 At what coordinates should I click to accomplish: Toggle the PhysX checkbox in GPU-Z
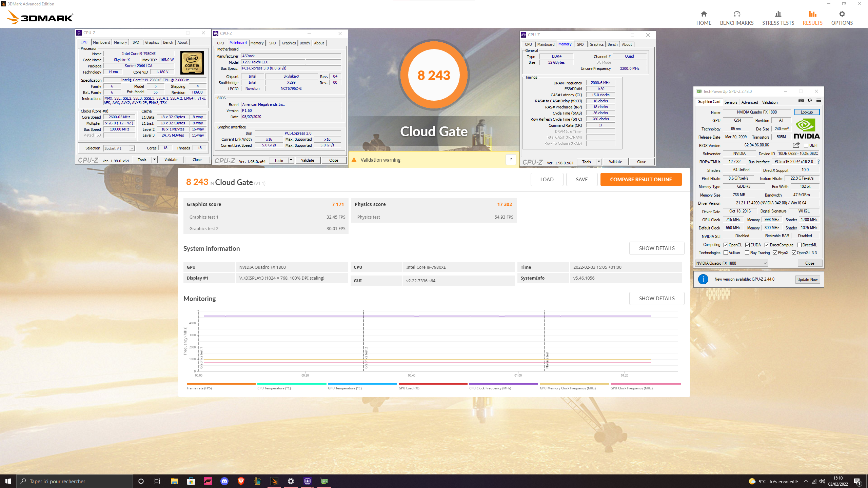(x=775, y=253)
